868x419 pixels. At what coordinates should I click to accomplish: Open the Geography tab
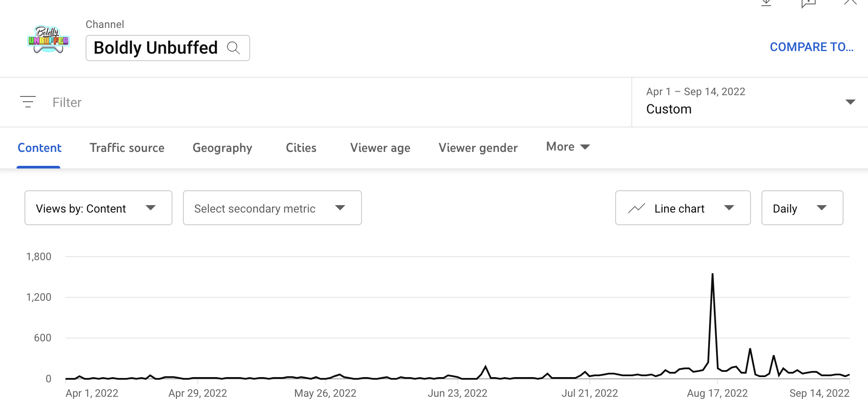point(222,148)
